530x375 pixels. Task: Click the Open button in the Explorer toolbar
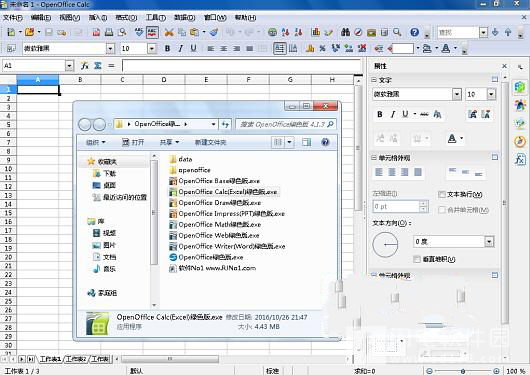(x=133, y=142)
